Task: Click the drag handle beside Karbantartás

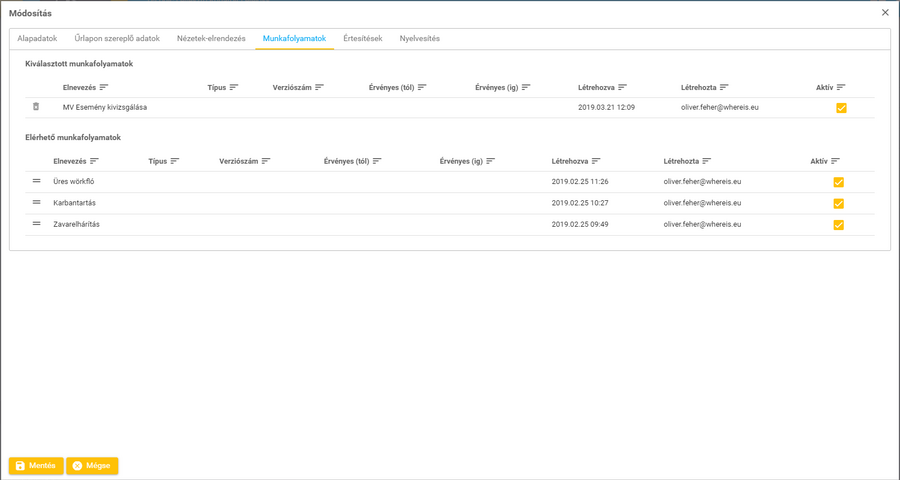Action: point(37,203)
